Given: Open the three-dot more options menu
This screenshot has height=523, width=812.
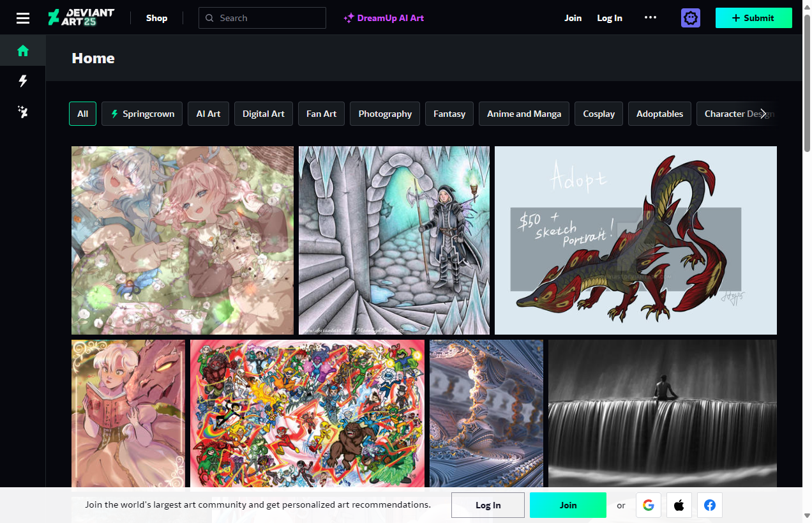Looking at the screenshot, I should coord(650,18).
